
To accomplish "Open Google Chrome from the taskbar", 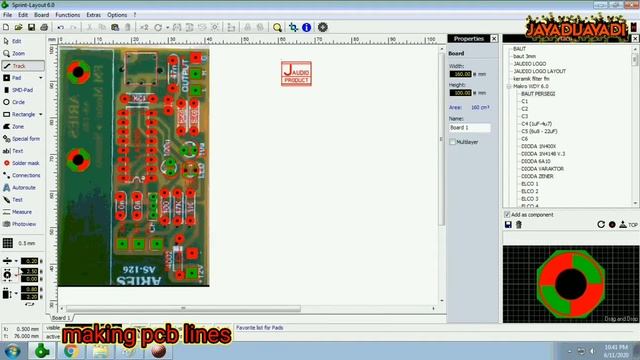I will (x=70, y=351).
